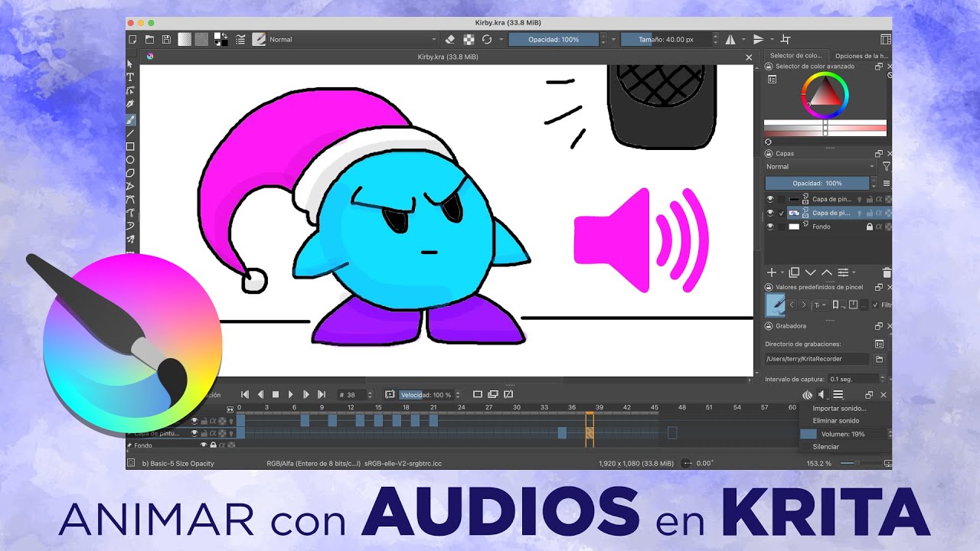Delete layer with trash icon
This screenshot has width=980, height=551.
pos(887,272)
